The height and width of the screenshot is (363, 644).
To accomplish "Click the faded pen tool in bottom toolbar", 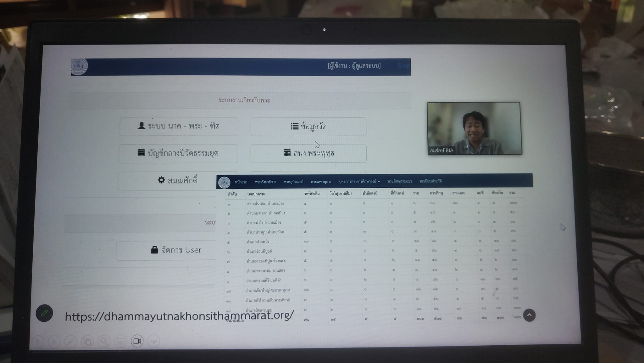I will point(71,341).
